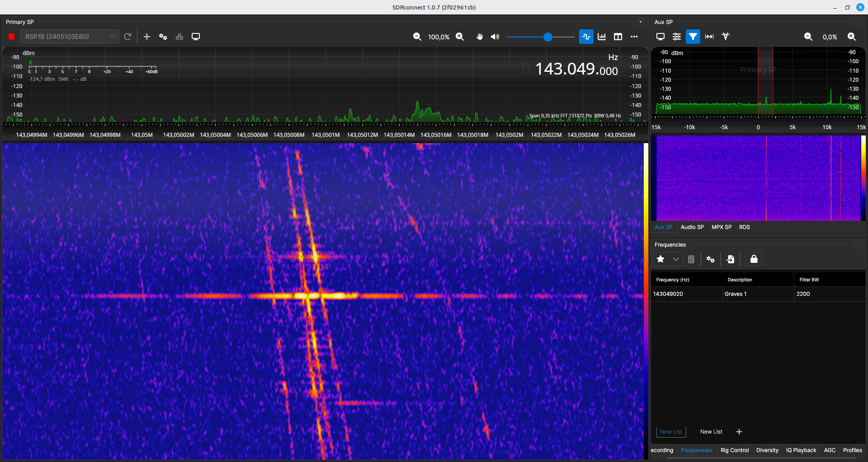The height and width of the screenshot is (462, 868).
Task: Add a new receiver with the plus icon
Action: point(147,37)
